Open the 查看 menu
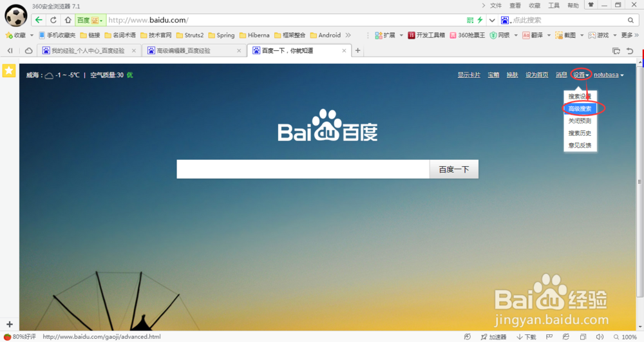The height and width of the screenshot is (342, 644). tap(515, 5)
